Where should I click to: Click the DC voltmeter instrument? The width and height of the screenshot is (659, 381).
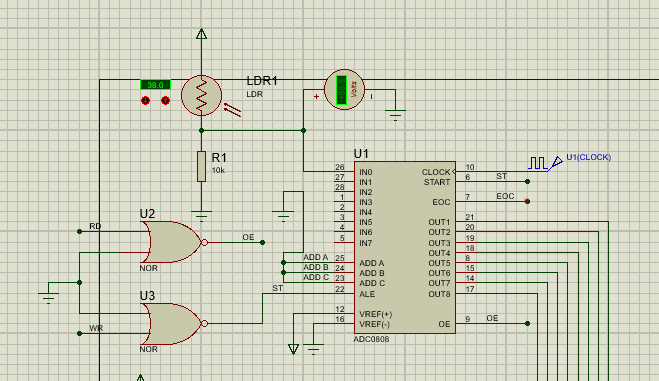(x=344, y=89)
